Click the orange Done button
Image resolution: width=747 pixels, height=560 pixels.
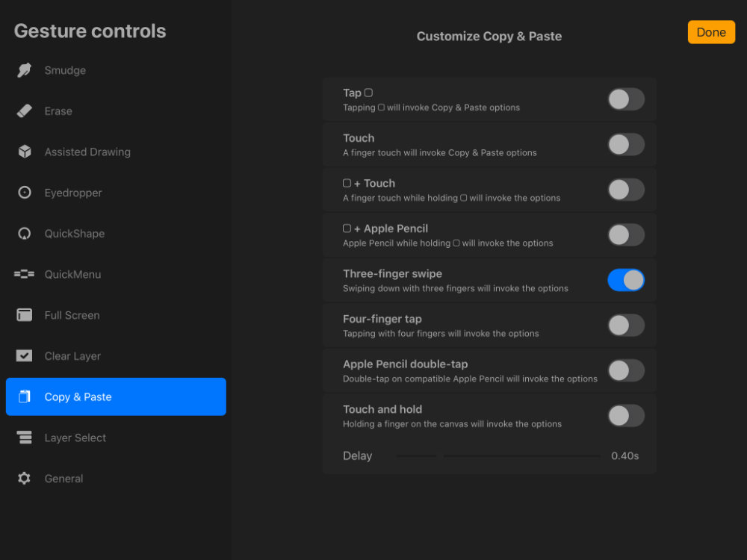point(711,32)
